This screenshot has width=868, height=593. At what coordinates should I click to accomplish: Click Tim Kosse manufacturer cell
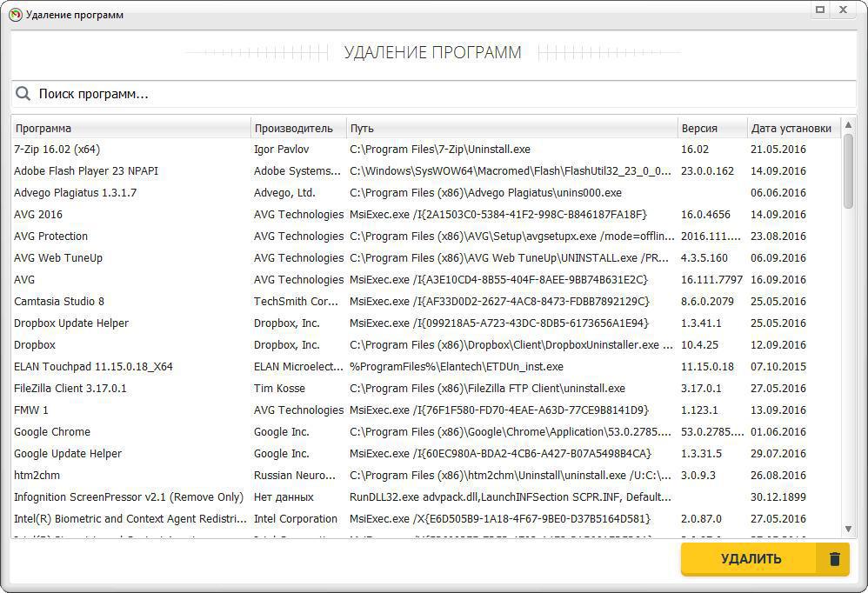point(279,389)
